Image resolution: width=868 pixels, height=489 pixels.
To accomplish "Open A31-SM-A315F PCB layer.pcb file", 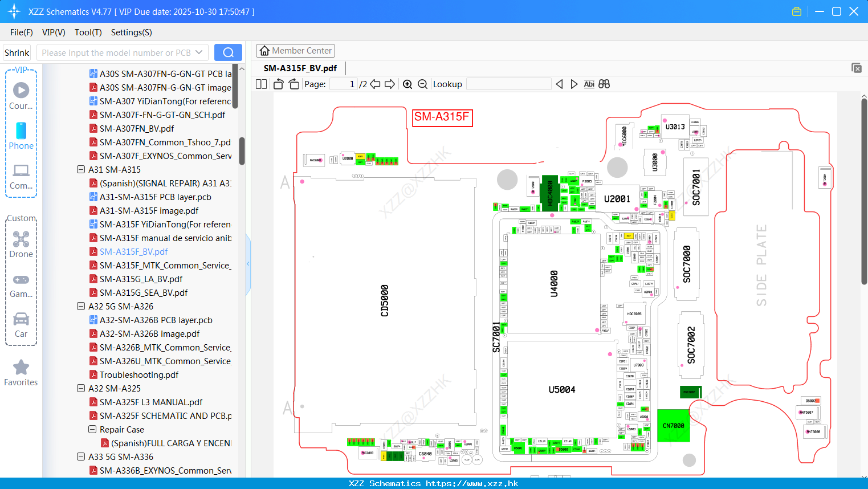I will 156,197.
